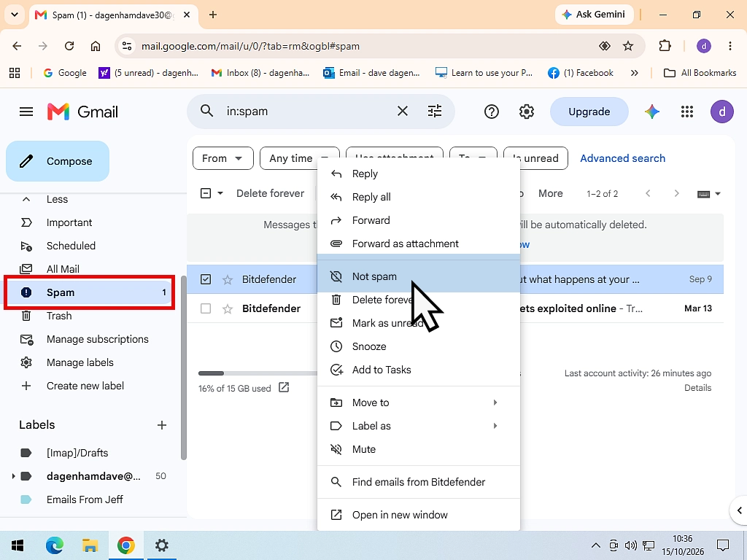Open Gmail Support help icon
747x560 pixels.
(x=491, y=112)
